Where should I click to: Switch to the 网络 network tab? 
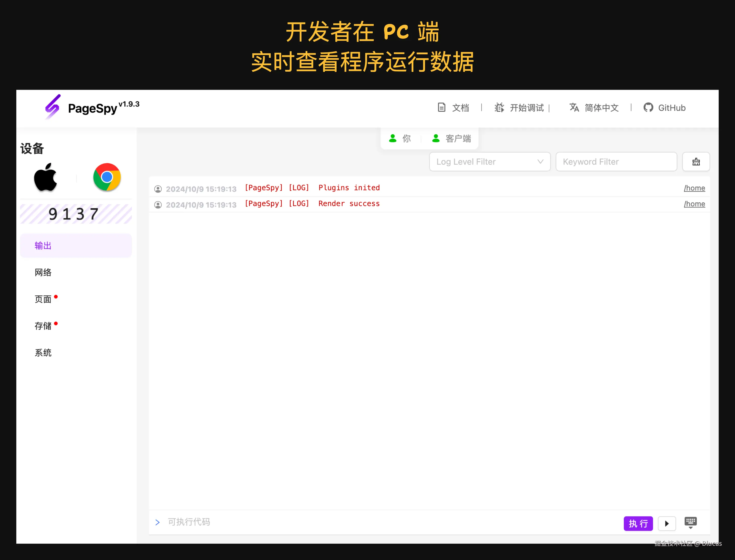tap(43, 272)
